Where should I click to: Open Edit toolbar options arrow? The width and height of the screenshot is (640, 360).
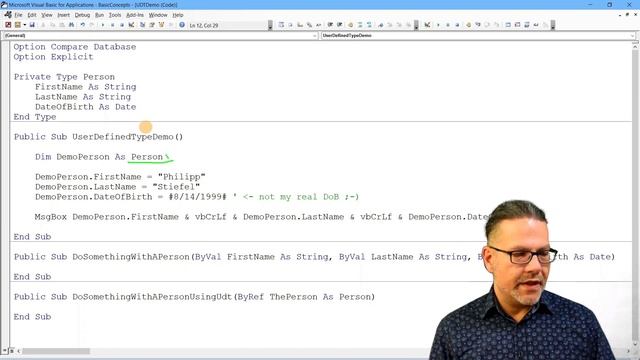(416, 25)
